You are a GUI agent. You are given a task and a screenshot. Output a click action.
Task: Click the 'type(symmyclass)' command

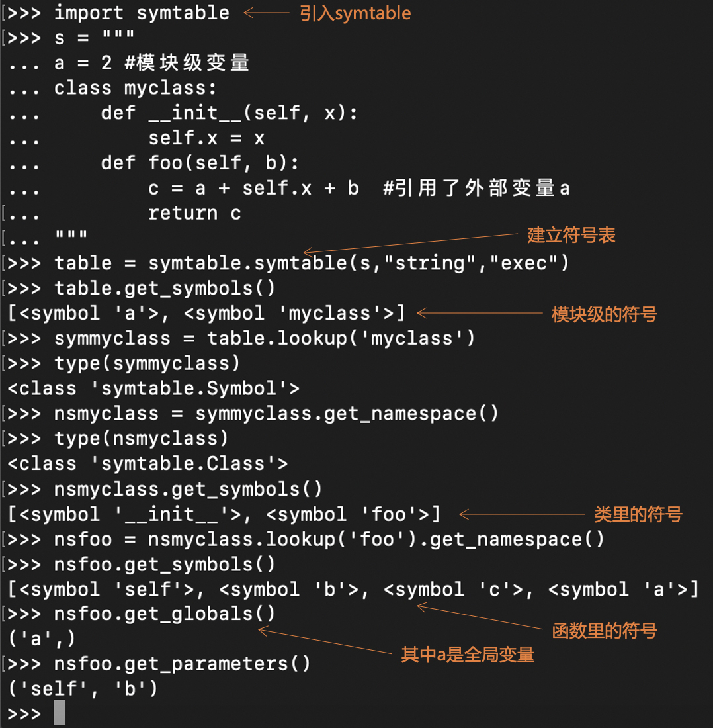tap(147, 363)
